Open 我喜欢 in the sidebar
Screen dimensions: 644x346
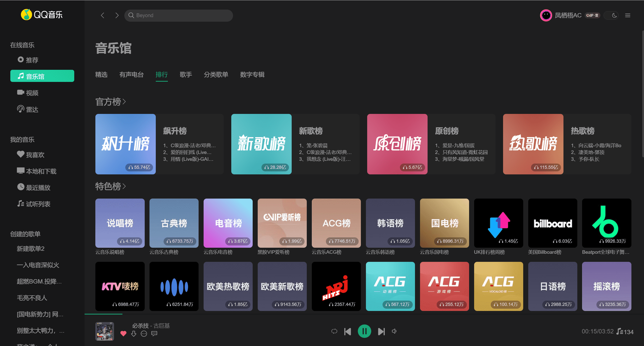pyautogui.click(x=35, y=155)
